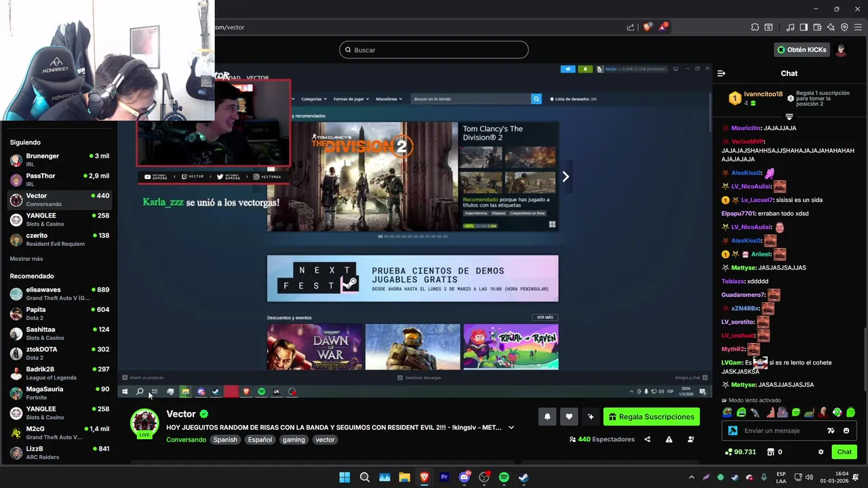Image resolution: width=868 pixels, height=488 pixels.
Task: Collapse chat with the arrow-lines icon
Action: pos(722,73)
